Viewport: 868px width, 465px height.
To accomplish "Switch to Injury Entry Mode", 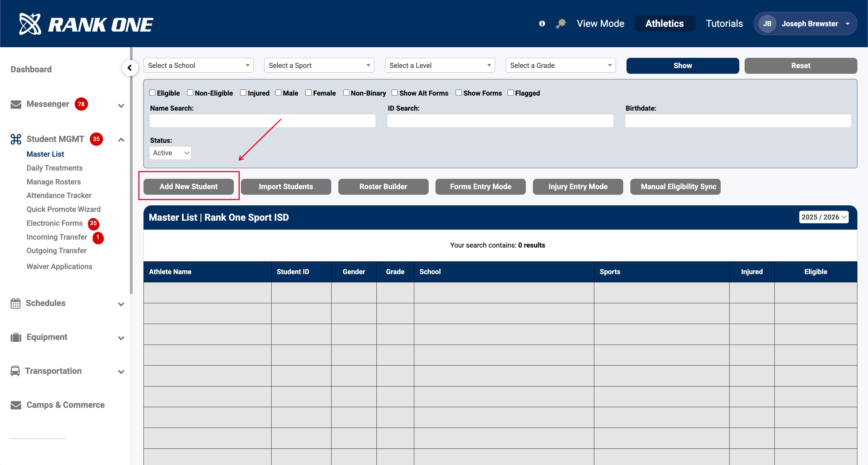I will (x=577, y=186).
